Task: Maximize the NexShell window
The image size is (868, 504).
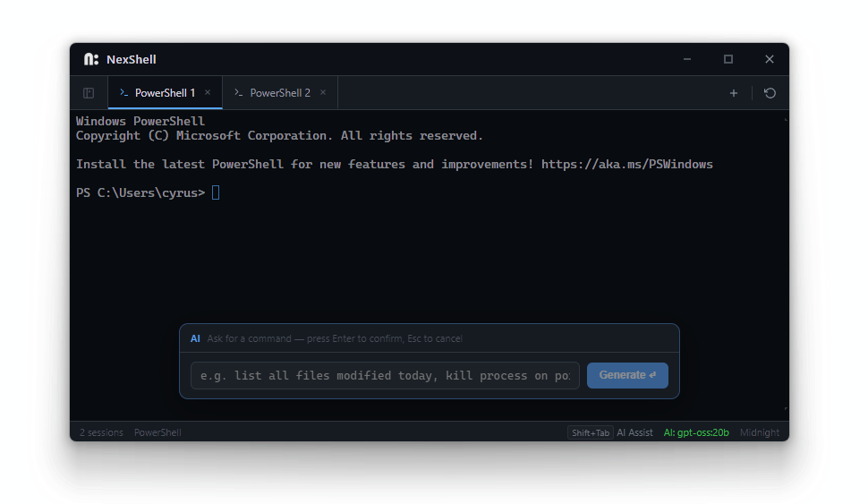Action: [x=728, y=59]
